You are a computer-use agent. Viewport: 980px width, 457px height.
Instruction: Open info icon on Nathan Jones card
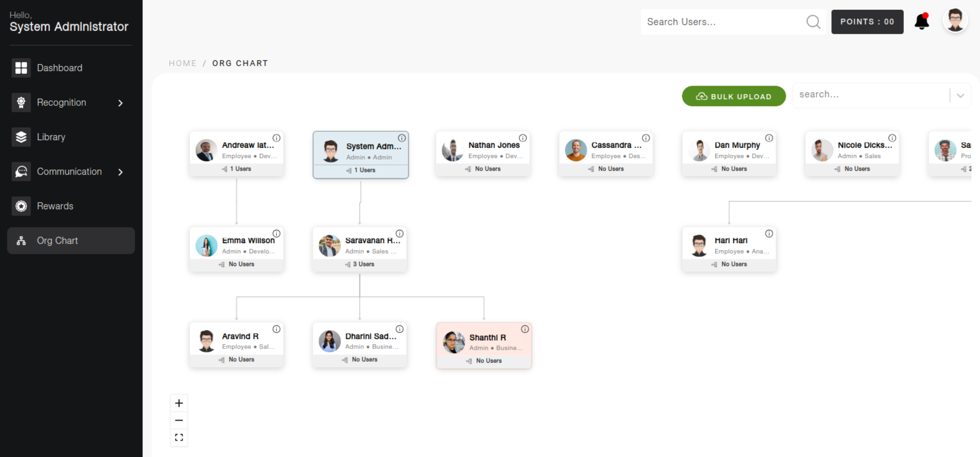tap(522, 138)
